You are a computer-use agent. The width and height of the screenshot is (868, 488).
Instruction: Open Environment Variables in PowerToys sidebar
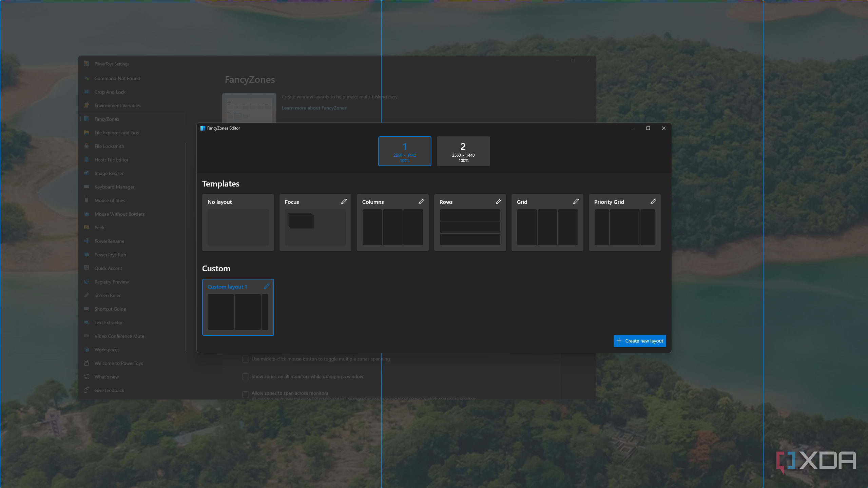(x=132, y=105)
